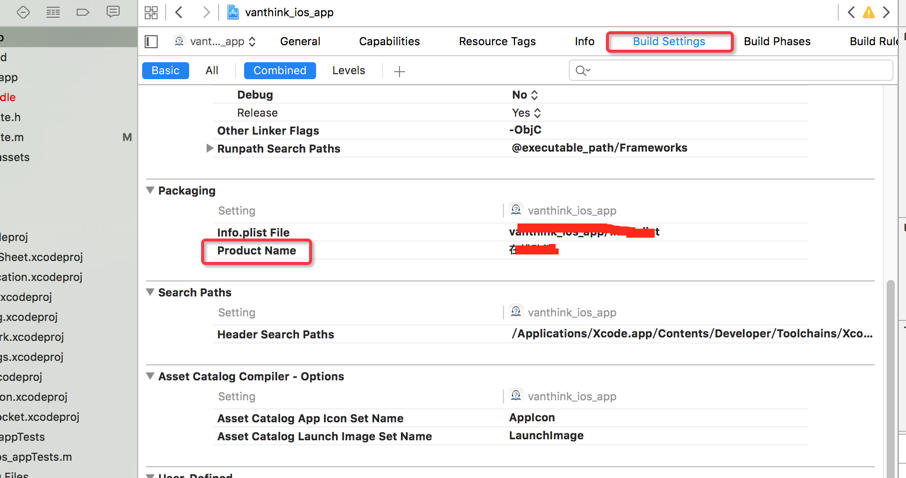Screen dimensions: 906x478
Task: Select the cation.xcodeproj file in navigator
Action: click(41, 277)
